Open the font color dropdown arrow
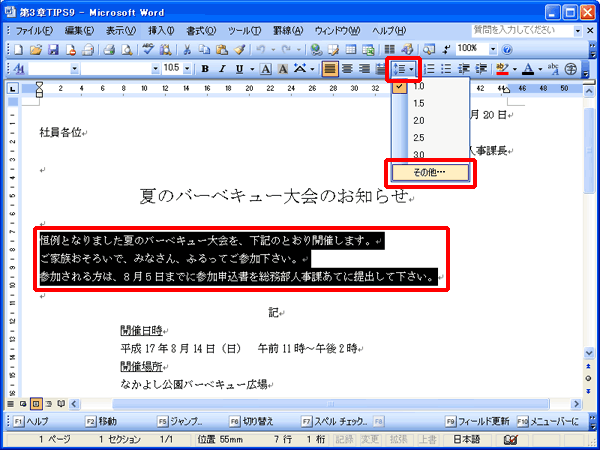The image size is (600, 450). pos(540,69)
